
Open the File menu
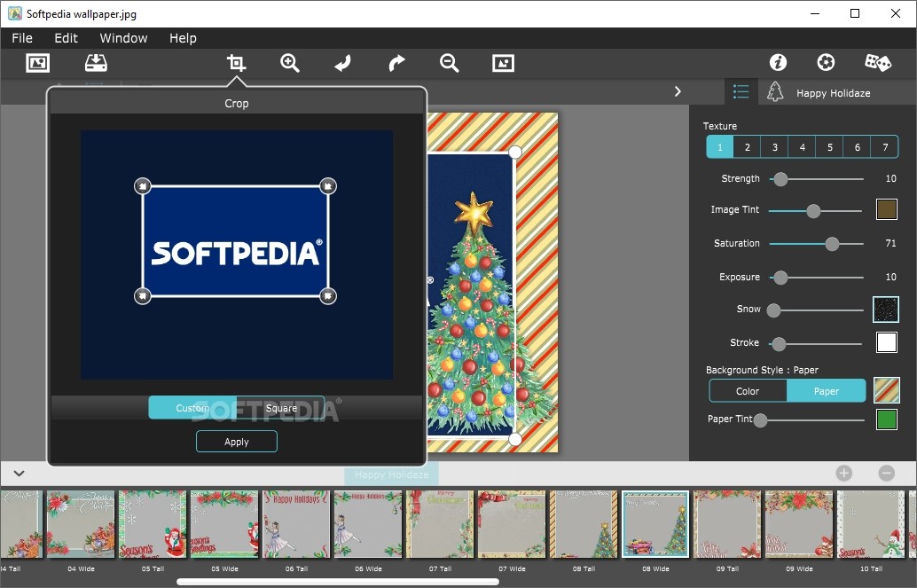pos(22,38)
